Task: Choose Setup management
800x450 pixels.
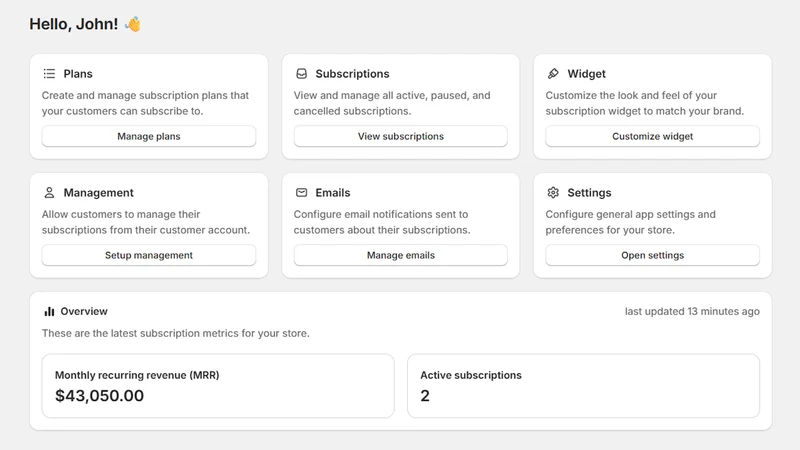Action: 148,255
